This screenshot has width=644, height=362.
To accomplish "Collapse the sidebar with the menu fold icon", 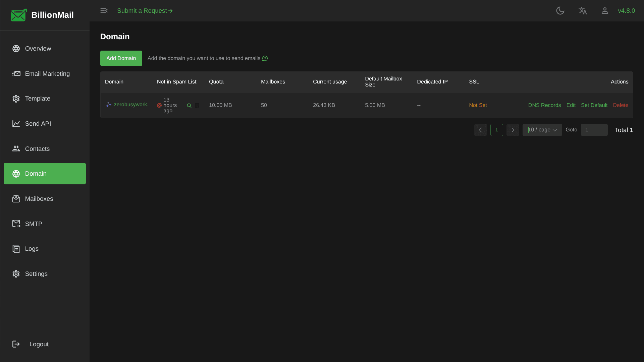I will click(104, 11).
